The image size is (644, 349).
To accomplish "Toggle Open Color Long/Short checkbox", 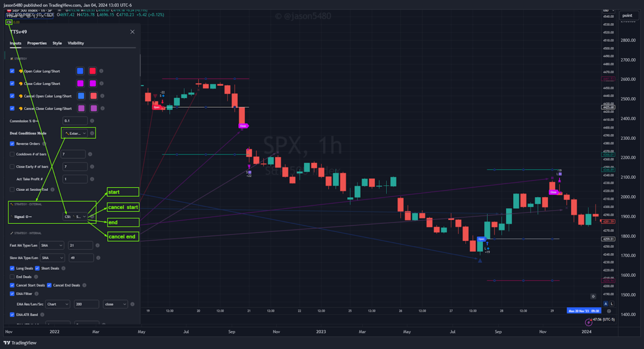I will point(12,71).
